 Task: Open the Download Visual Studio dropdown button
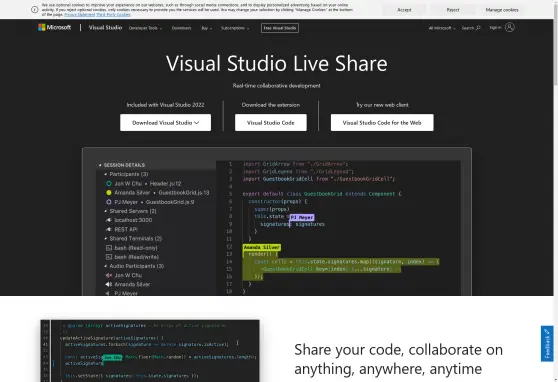pyautogui.click(x=165, y=122)
